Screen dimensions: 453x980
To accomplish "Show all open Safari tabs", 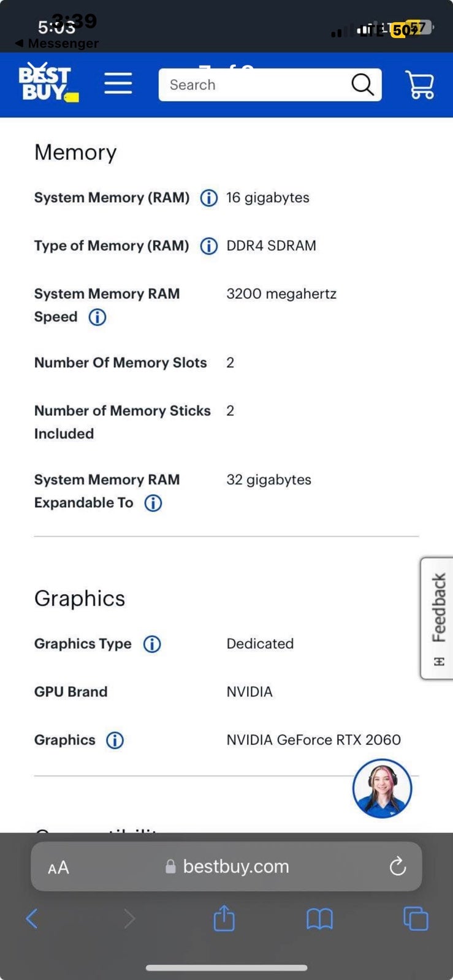I will click(416, 919).
